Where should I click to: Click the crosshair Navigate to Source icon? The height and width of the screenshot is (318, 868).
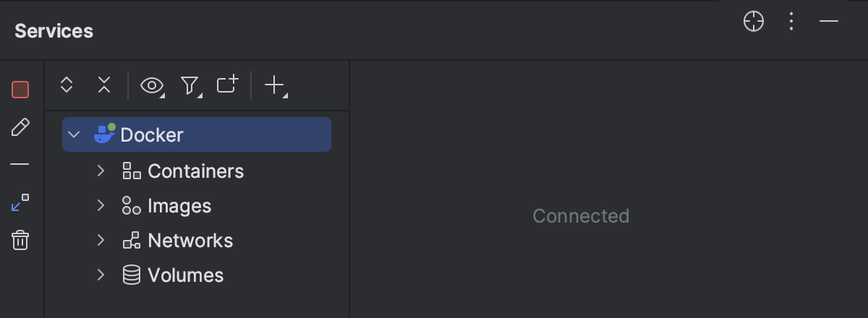(754, 22)
